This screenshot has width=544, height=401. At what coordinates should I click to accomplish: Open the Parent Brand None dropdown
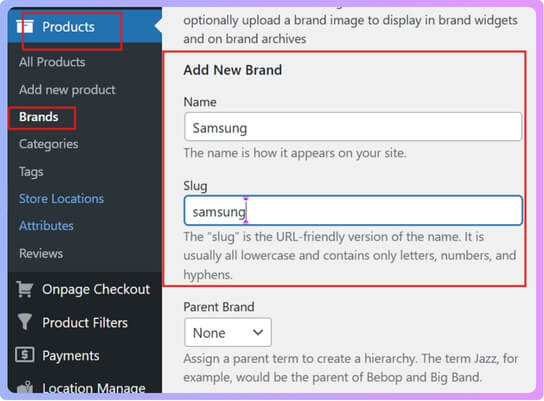coord(228,332)
